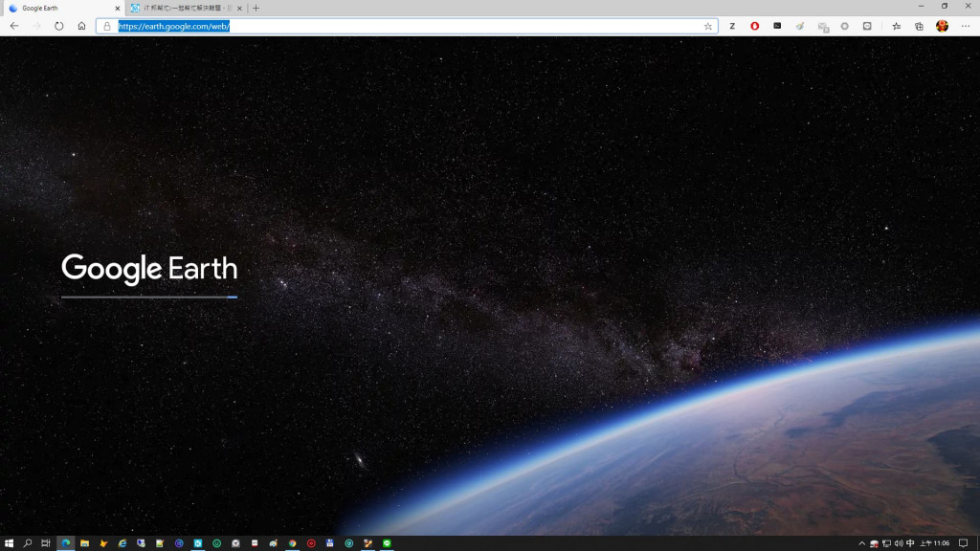The height and width of the screenshot is (551, 980).
Task: Open the Favorites list button
Action: point(896,26)
